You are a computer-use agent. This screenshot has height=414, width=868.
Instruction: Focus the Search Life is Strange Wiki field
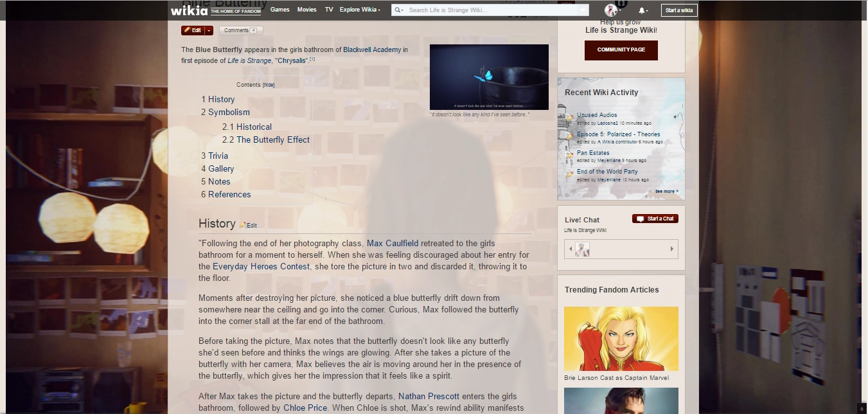[x=492, y=10]
